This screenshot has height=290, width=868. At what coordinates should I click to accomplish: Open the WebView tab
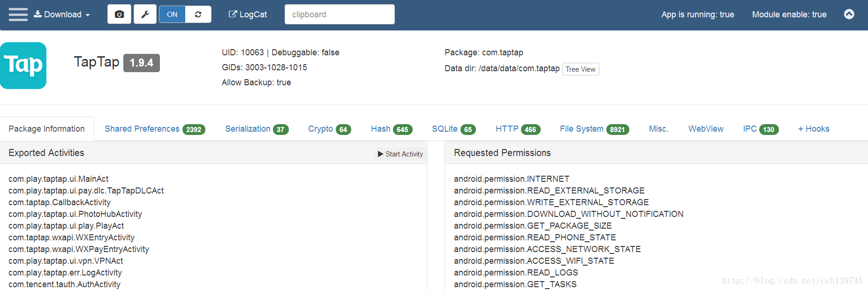[x=706, y=129]
